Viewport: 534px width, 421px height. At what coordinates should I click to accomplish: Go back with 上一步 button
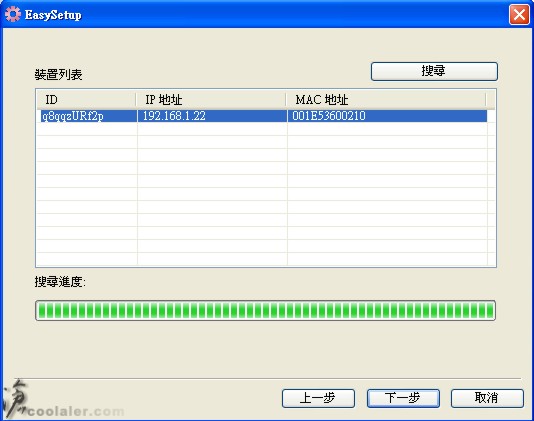[x=318, y=398]
